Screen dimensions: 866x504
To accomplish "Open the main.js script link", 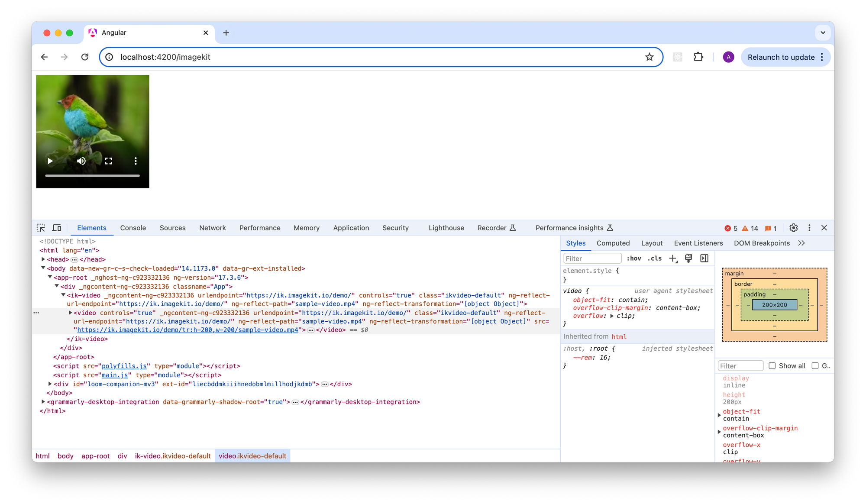I will pyautogui.click(x=115, y=375).
